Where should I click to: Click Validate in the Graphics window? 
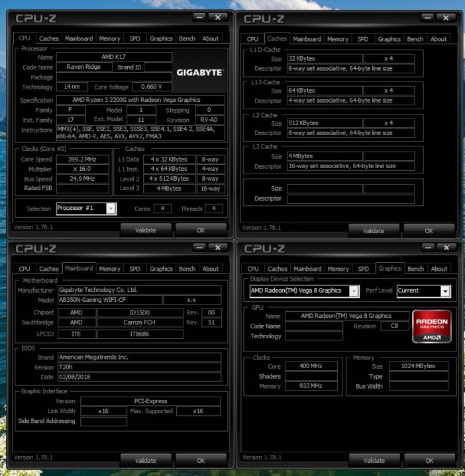(x=374, y=461)
